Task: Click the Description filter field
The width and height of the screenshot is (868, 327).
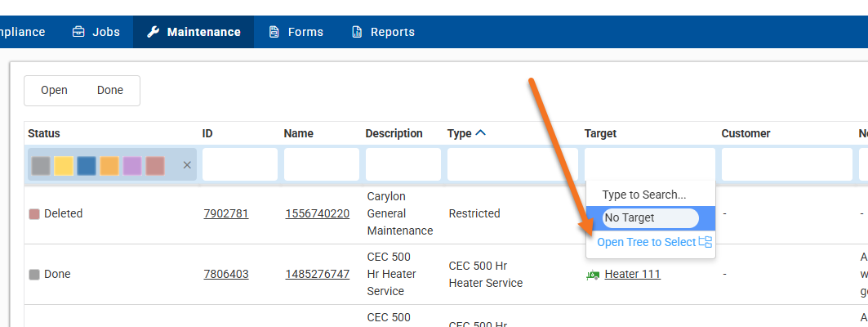Action: [x=403, y=164]
